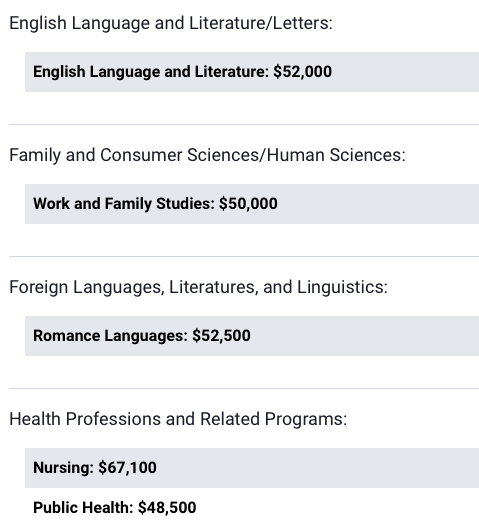Screen dimensions: 479x530
Task: Select the 'Public Health' program label
Action: 83,508
